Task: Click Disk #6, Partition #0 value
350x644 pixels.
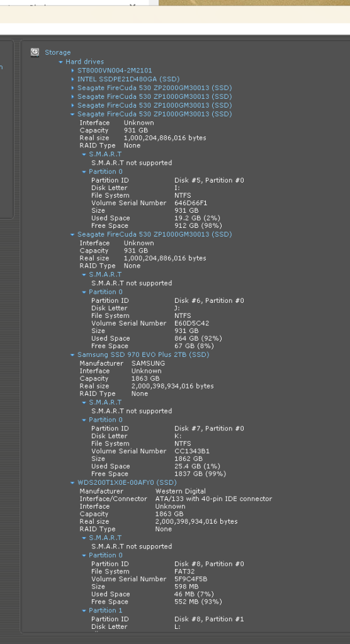Action: 209,301
